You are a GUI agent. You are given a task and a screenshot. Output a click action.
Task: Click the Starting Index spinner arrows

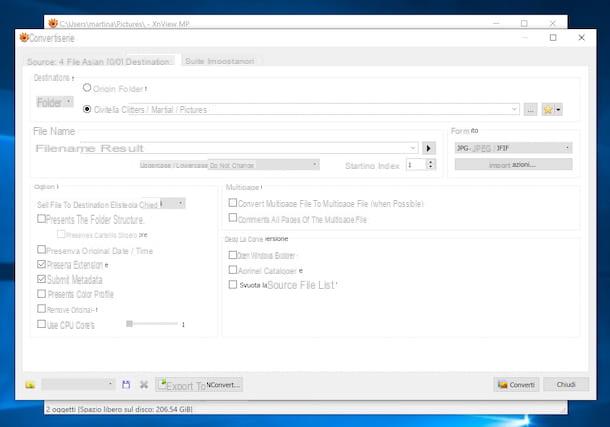pyautogui.click(x=430, y=164)
